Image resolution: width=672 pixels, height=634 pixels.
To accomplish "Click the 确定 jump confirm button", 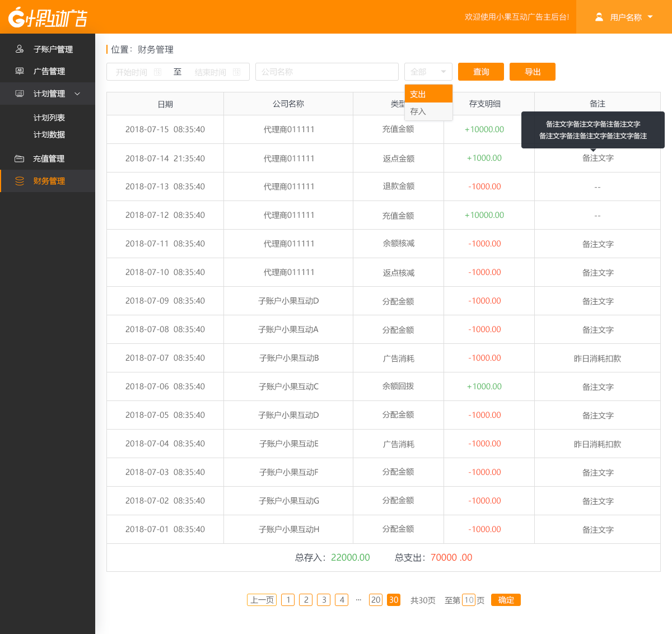I will (x=506, y=600).
